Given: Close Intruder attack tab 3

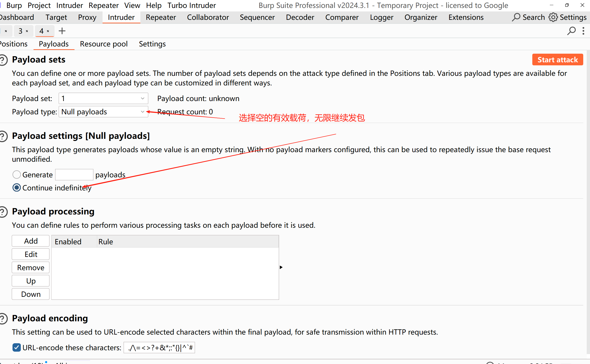Looking at the screenshot, I should click(x=27, y=31).
